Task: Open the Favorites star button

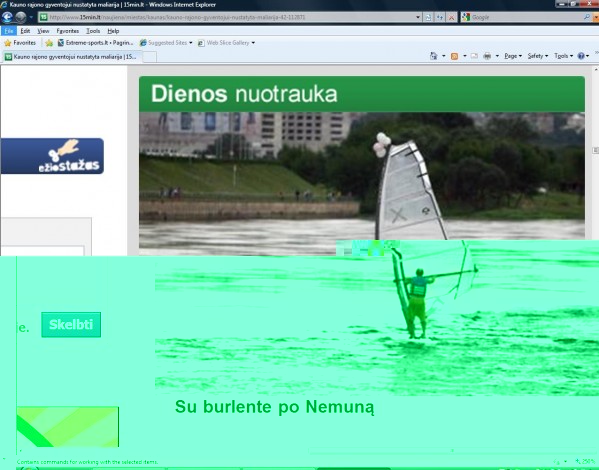Action: 20,43
